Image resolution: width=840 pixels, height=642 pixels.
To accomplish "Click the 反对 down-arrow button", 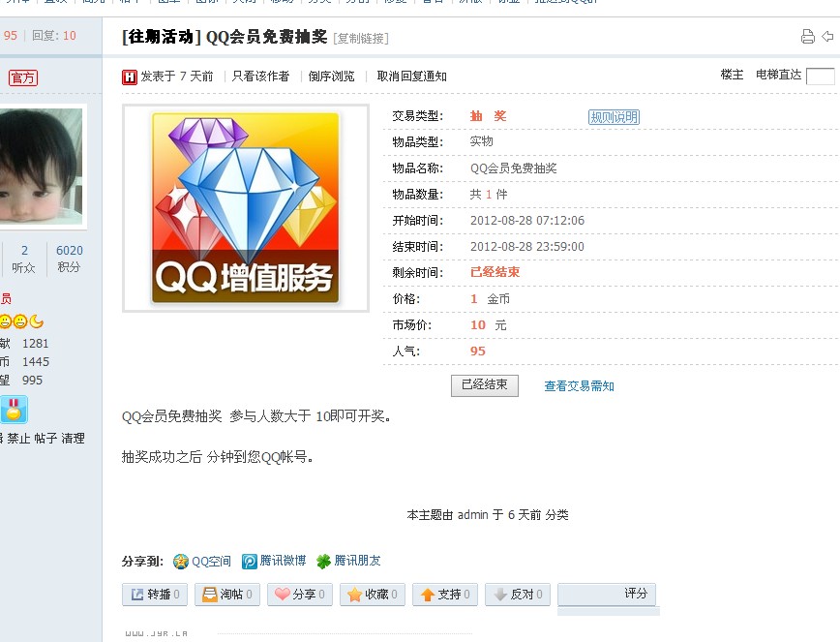I will click(518, 595).
